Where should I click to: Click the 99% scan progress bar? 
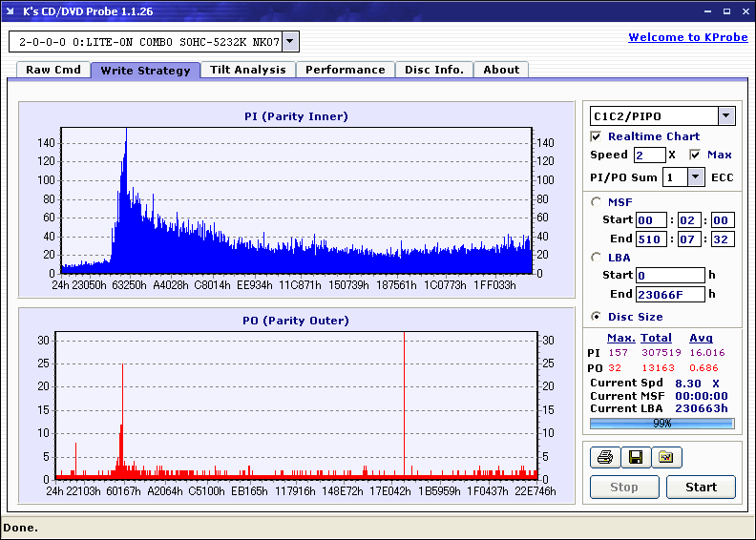tap(661, 423)
